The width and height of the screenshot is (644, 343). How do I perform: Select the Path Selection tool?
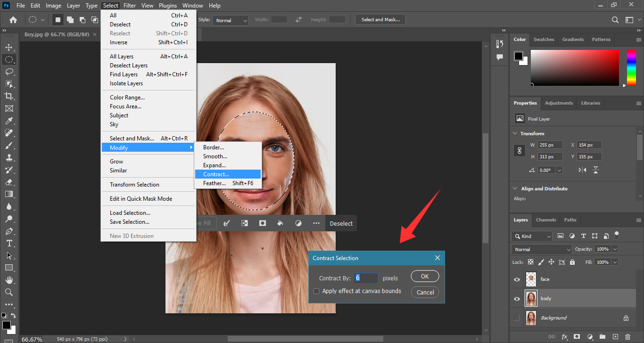coord(9,255)
